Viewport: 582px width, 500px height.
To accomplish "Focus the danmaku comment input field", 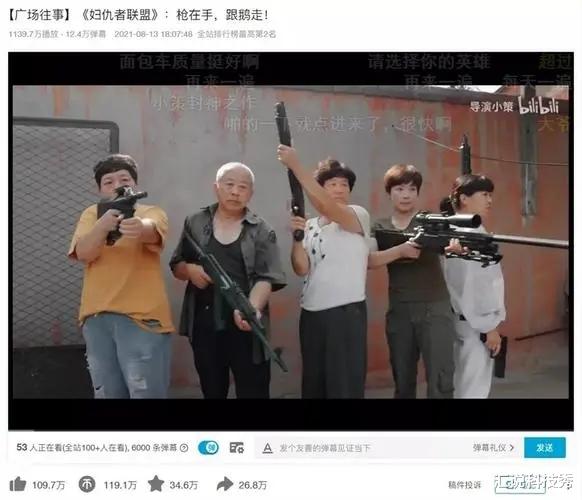I will [371, 448].
